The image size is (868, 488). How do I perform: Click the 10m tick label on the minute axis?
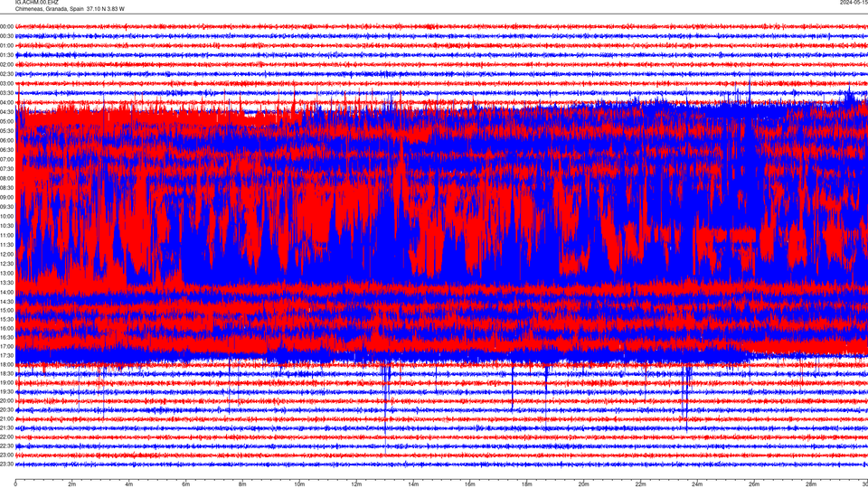pos(299,484)
